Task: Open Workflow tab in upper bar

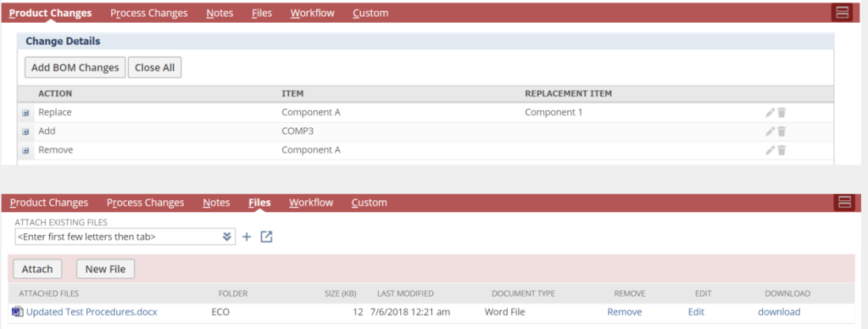Action: (x=312, y=13)
